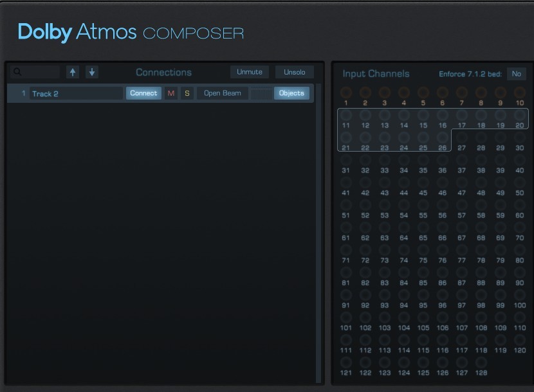
Task: Select input channel 128 circle
Action: (x=481, y=362)
